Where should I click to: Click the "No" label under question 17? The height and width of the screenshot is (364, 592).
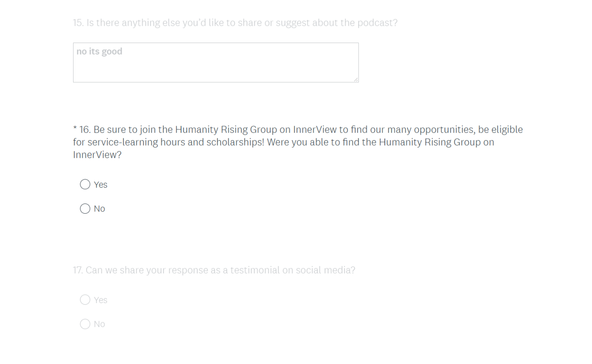[x=99, y=324]
